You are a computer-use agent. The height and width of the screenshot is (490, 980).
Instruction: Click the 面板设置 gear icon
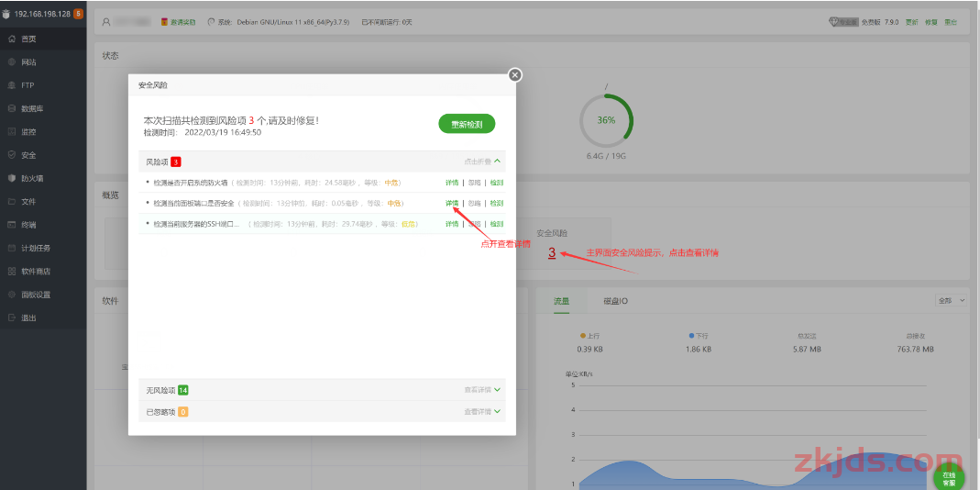point(11,295)
